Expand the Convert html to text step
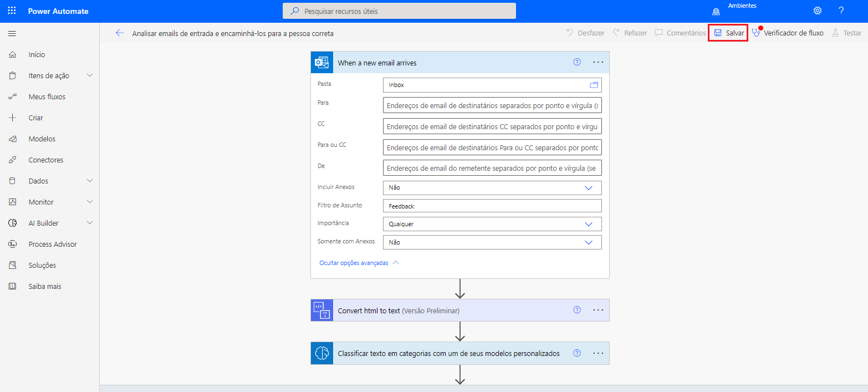The width and height of the screenshot is (868, 392). [x=460, y=310]
